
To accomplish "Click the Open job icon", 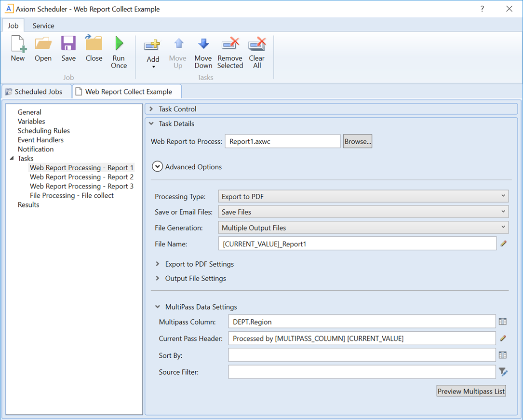I will [43, 48].
